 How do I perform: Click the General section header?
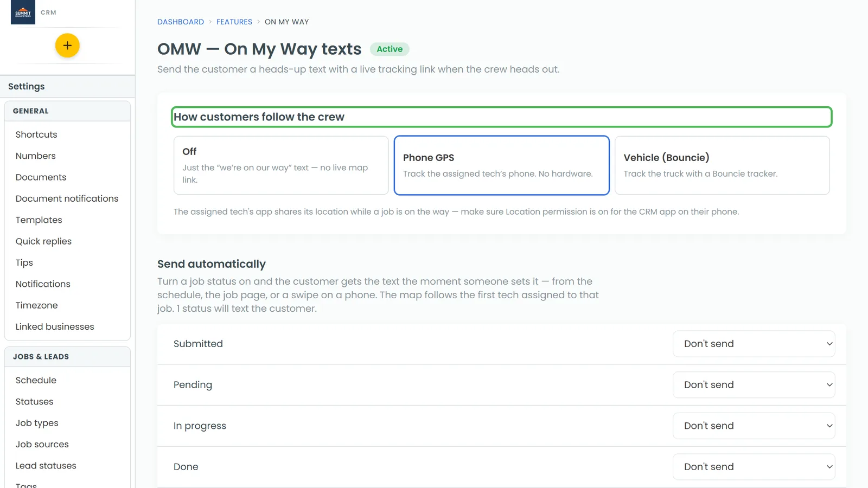point(67,111)
